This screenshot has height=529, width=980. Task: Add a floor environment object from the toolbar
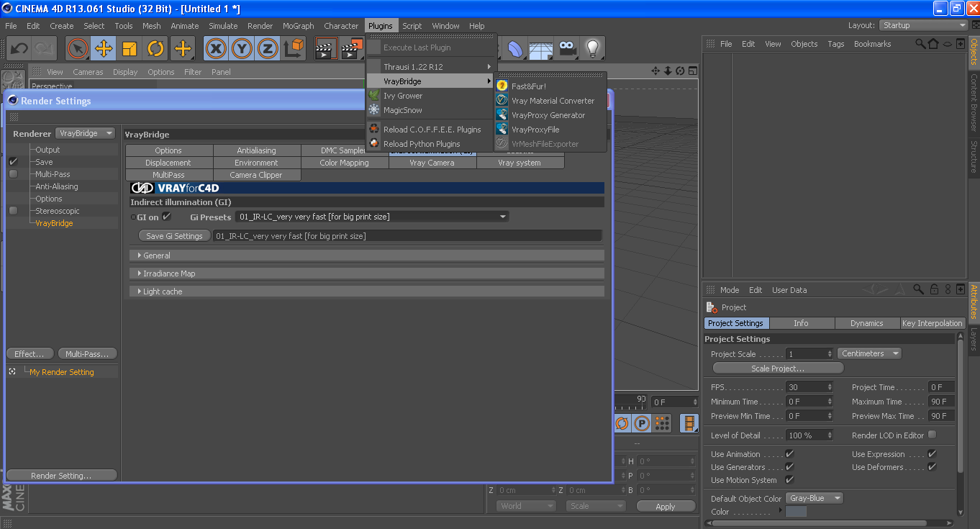point(541,48)
